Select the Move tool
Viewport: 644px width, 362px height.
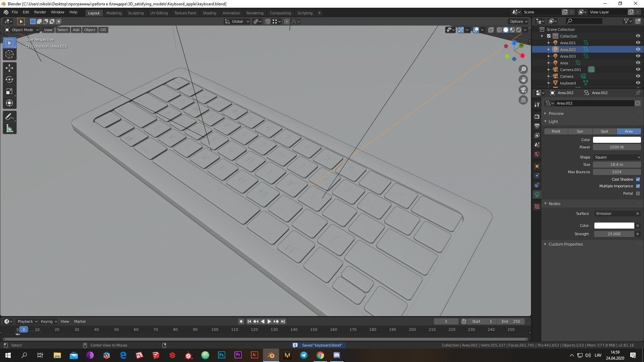tap(9, 68)
